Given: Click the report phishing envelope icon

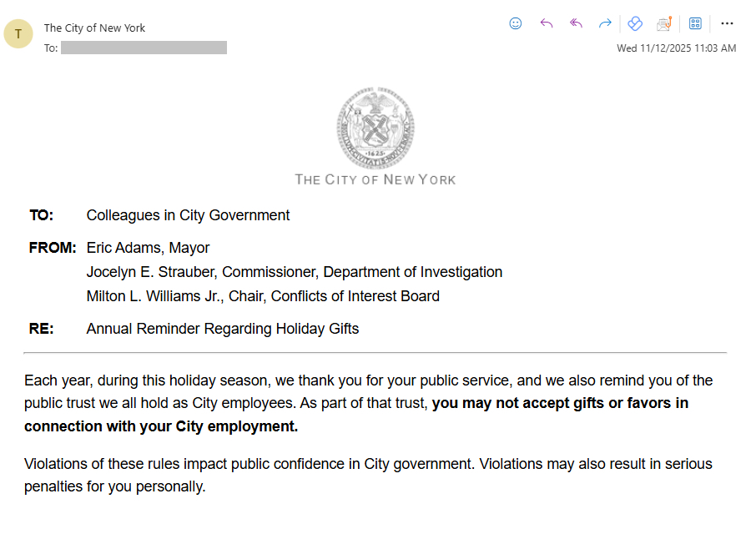Looking at the screenshot, I should (664, 23).
